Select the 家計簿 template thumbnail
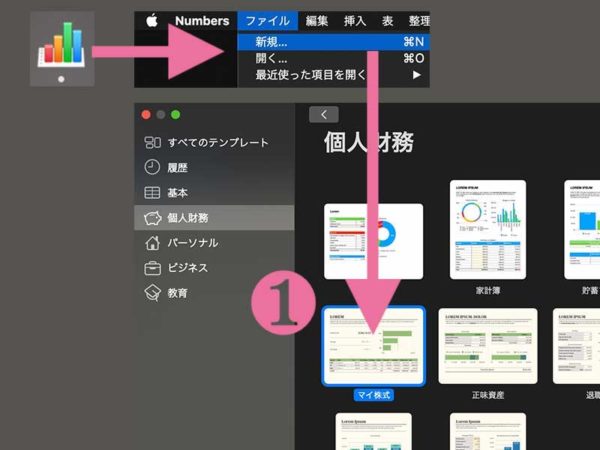This screenshot has width=600, height=450. (x=488, y=230)
